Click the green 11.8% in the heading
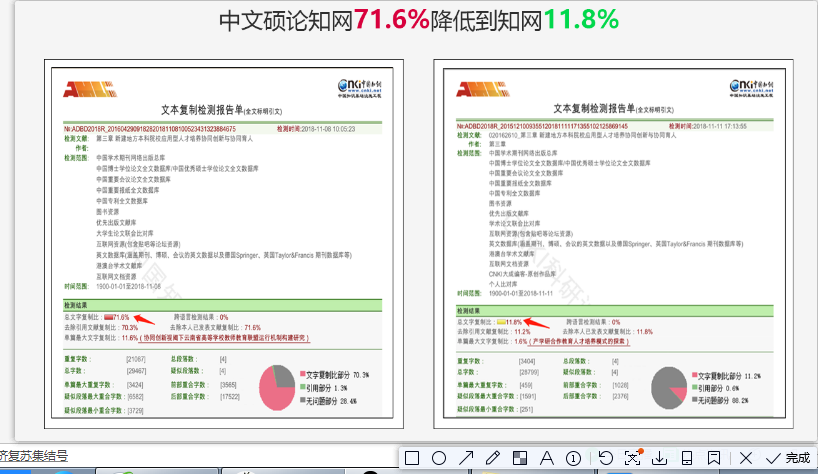 click(x=581, y=20)
